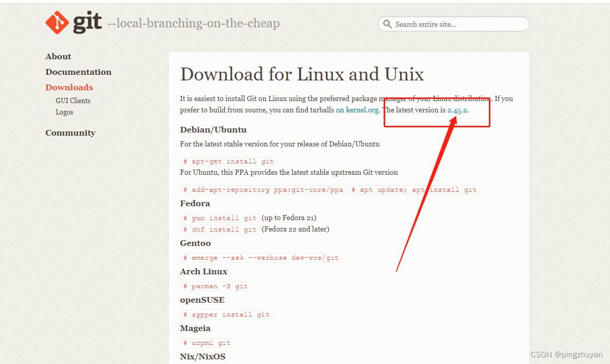Click the Mageia heading
Screen dimensions: 610x364
coord(195,328)
